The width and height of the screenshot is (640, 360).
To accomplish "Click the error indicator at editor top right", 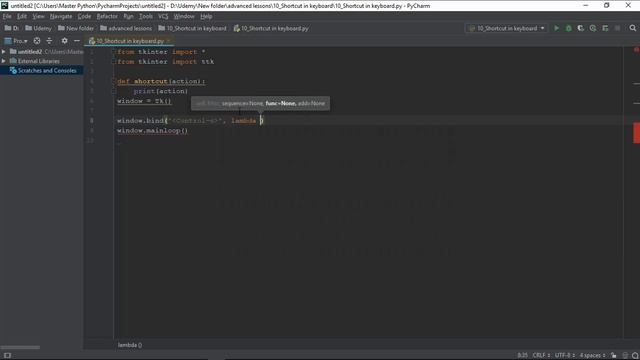I will click(x=636, y=50).
